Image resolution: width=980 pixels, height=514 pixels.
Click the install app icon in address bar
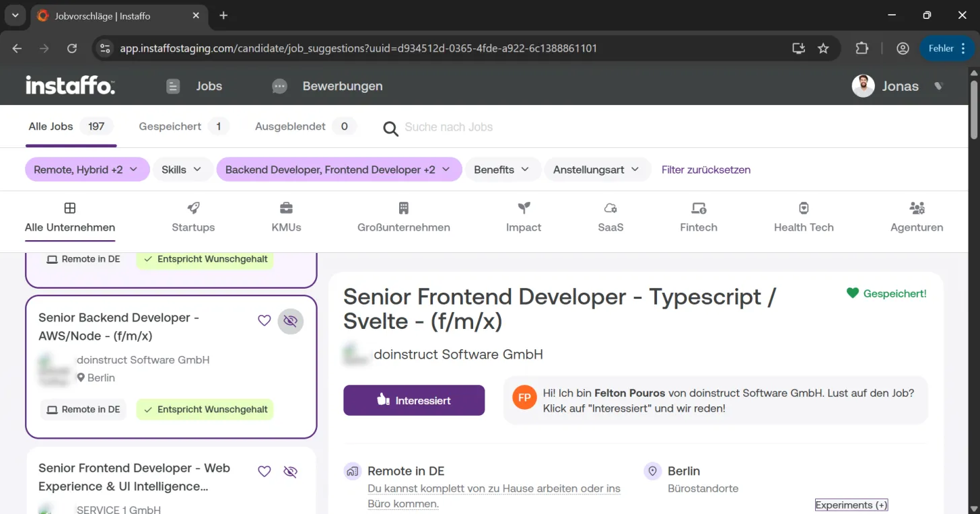coord(799,48)
